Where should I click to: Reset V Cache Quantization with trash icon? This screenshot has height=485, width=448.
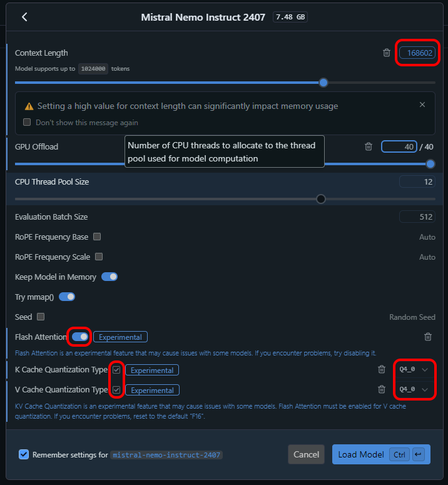382,389
